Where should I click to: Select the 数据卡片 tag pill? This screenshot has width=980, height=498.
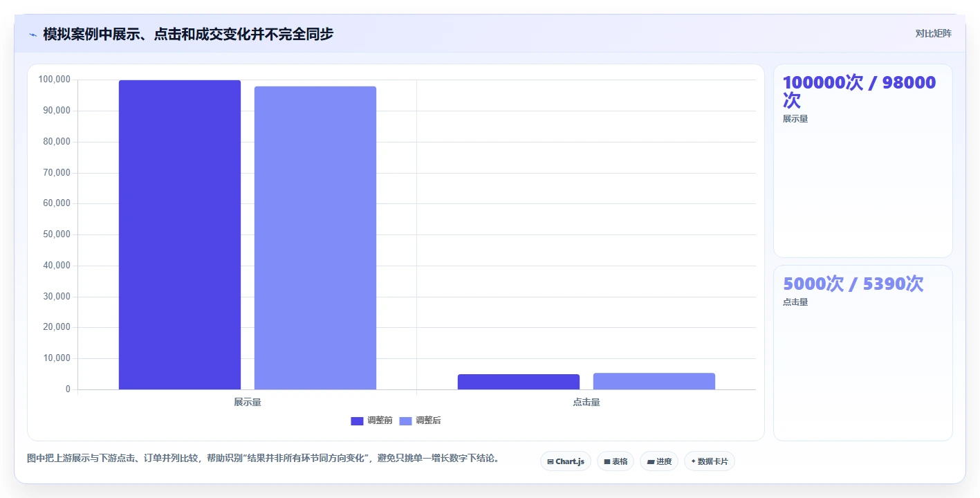(x=710, y=461)
